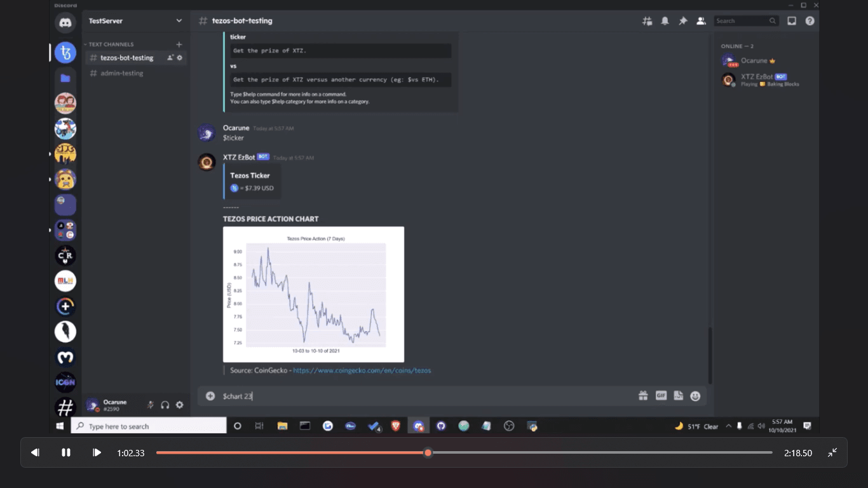Create channel with the plus icon
Screen dimensions: 868x488
(x=179, y=44)
